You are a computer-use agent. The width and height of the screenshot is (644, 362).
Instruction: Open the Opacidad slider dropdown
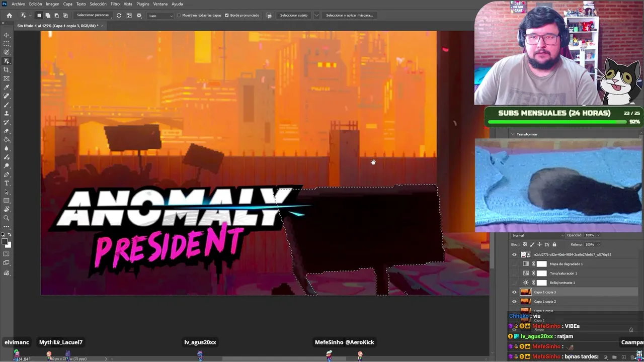[598, 235]
